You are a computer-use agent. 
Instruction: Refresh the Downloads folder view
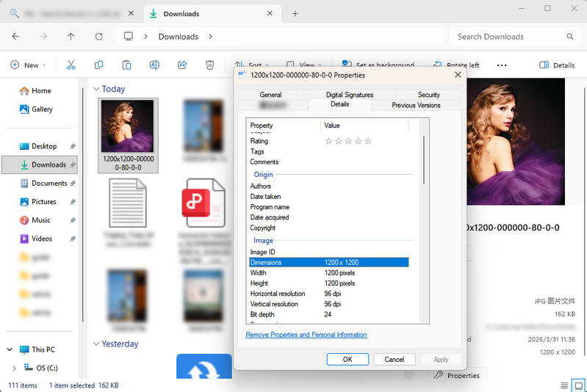point(98,36)
